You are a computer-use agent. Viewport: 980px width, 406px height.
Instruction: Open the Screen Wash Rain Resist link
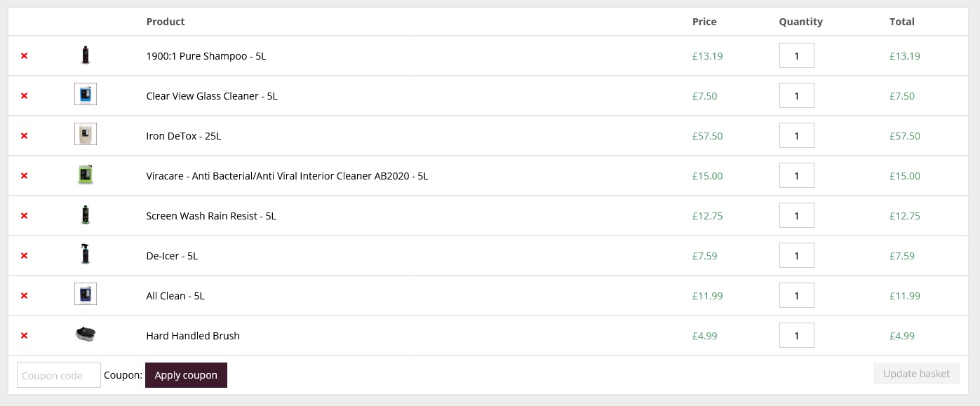[x=211, y=216]
